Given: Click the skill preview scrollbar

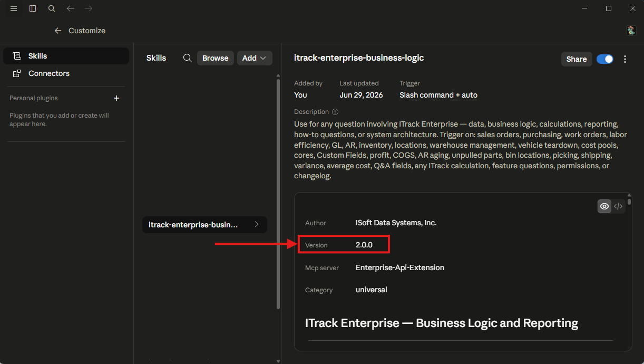Looking at the screenshot, I should coord(629,201).
